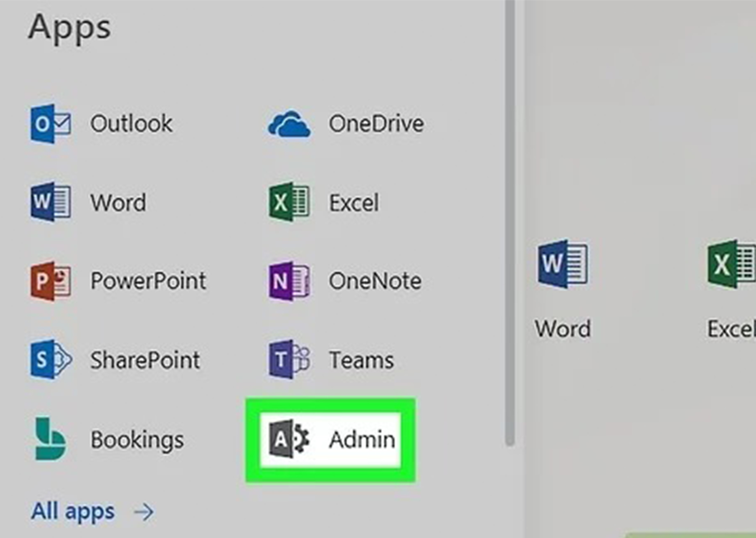
Task: Click the Outlook text label
Action: 131,124
